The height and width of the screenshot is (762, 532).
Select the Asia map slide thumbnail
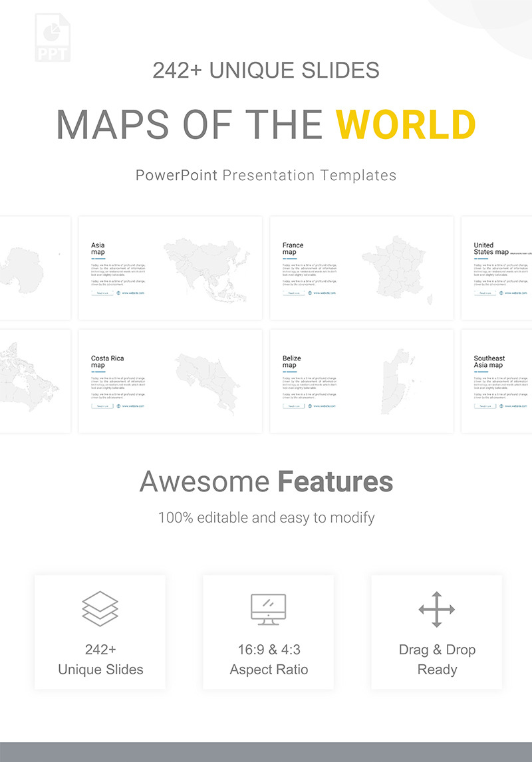tap(170, 266)
